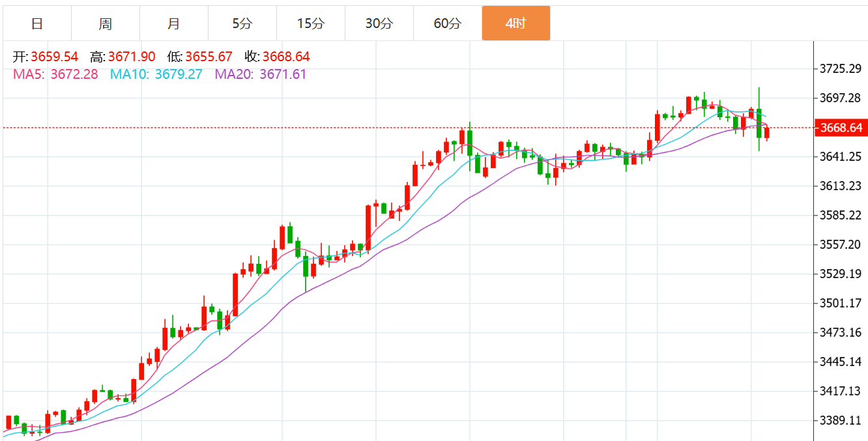Click the 3725.29 price axis label
Screen dimensions: 868x441
(841, 69)
